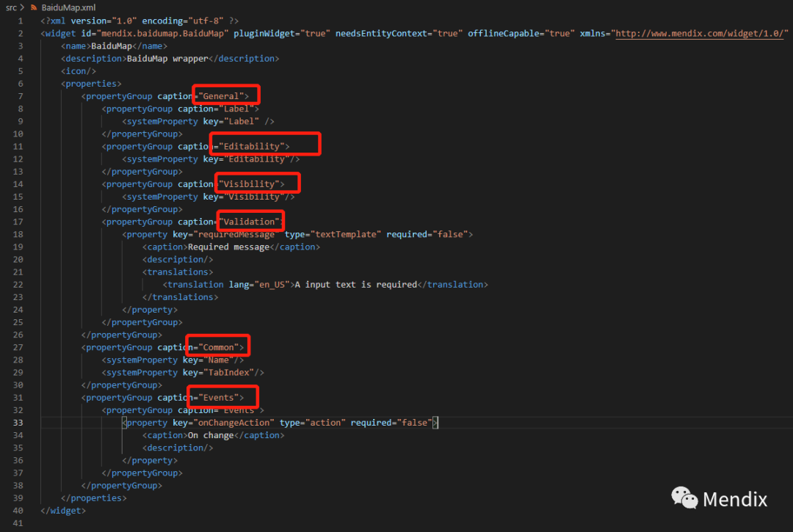The height and width of the screenshot is (532, 793).
Task: Click the BaiduMap text inside the name tag
Action: click(112, 46)
